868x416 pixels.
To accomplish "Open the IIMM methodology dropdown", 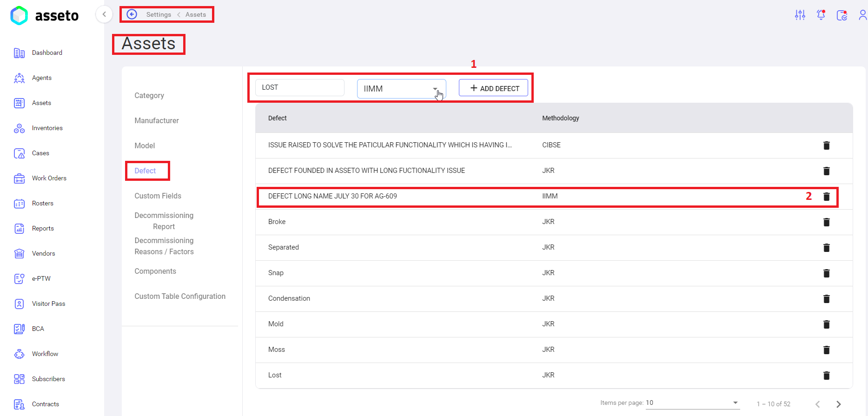I will (401, 89).
